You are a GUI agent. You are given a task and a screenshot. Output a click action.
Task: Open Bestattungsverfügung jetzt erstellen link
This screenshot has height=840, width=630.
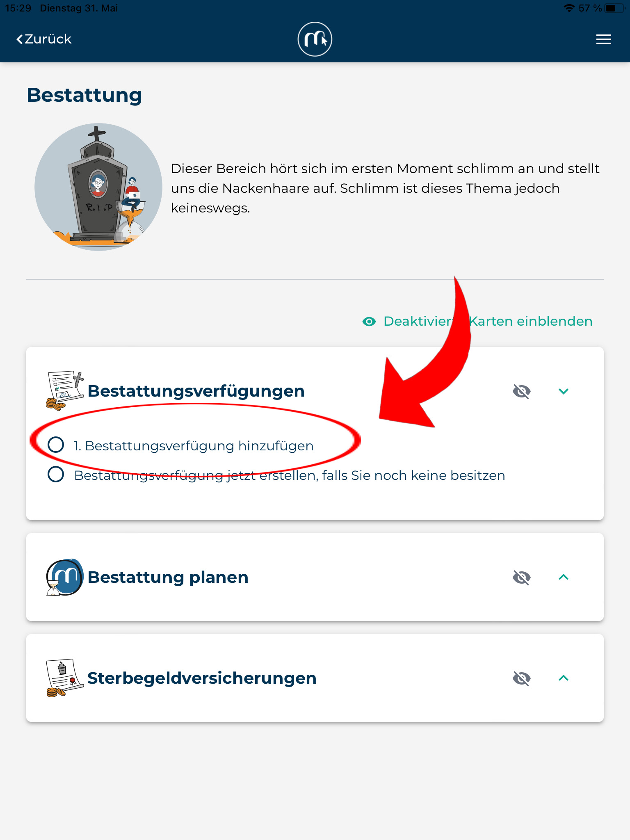(x=290, y=475)
